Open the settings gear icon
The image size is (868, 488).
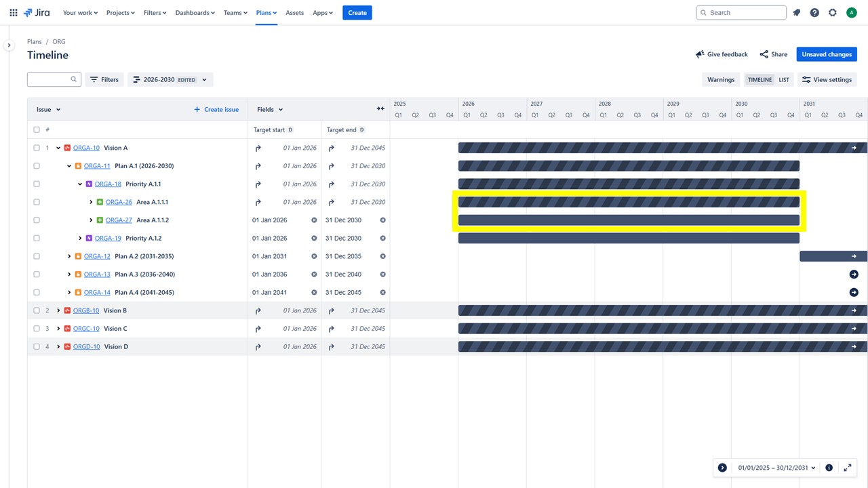pyautogui.click(x=833, y=13)
